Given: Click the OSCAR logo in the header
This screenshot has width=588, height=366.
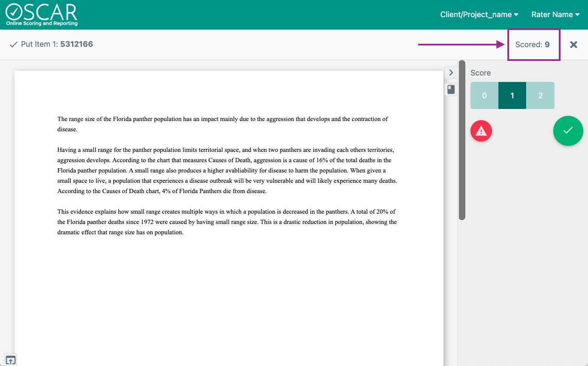Looking at the screenshot, I should pos(42,15).
